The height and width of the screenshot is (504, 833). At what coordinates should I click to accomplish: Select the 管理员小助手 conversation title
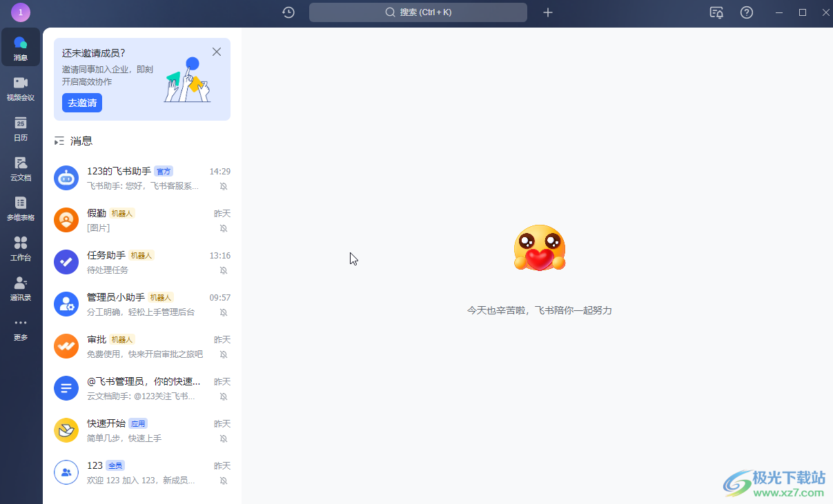point(116,297)
